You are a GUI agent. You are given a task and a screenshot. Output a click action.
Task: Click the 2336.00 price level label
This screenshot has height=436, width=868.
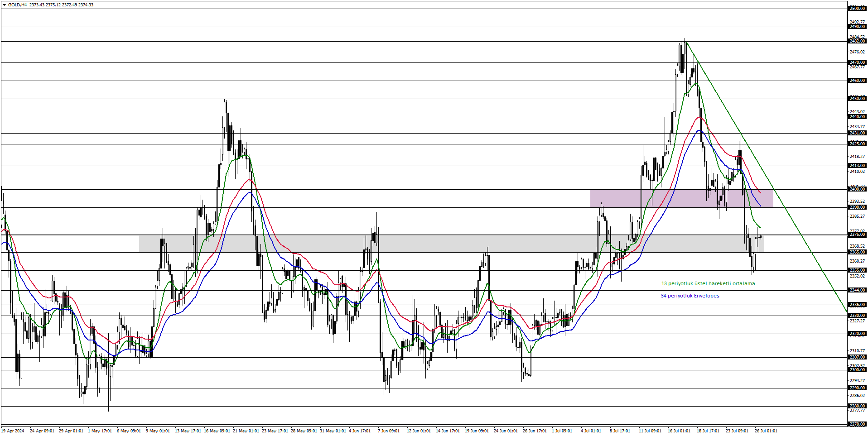(x=857, y=305)
